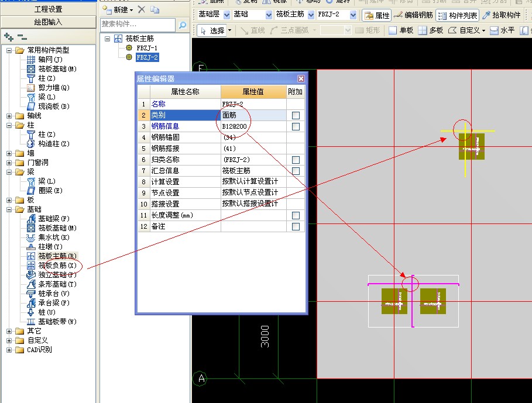Toggle 附加 checkbox for 钢筋信息 row
Image resolution: width=532 pixels, height=403 pixels.
[x=296, y=127]
